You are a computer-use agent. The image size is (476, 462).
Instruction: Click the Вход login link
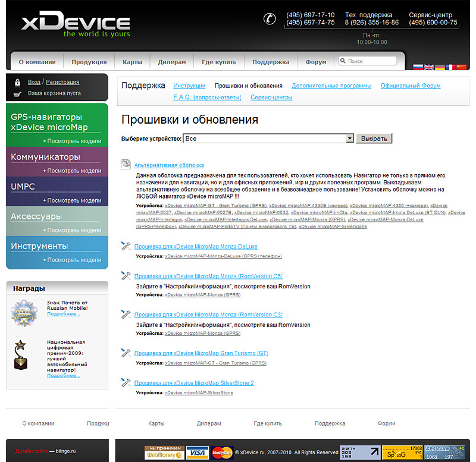[x=34, y=82]
